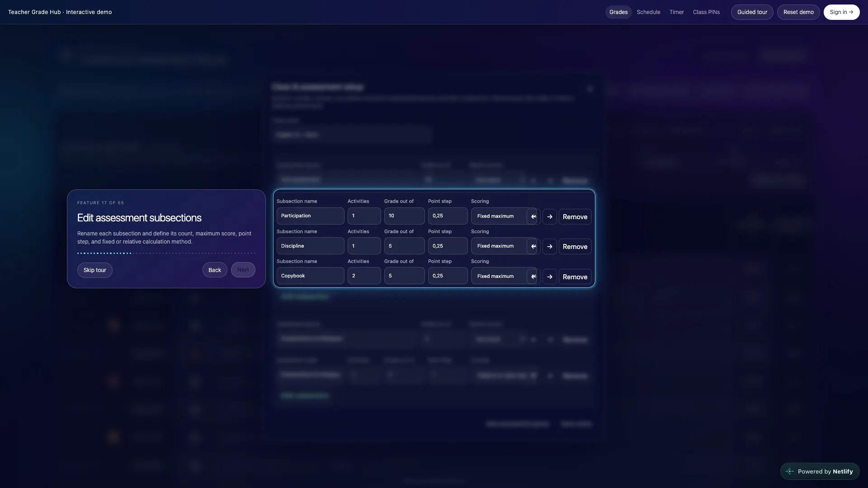The image size is (868, 488).
Task: Go to the Timer tab
Action: tap(677, 12)
